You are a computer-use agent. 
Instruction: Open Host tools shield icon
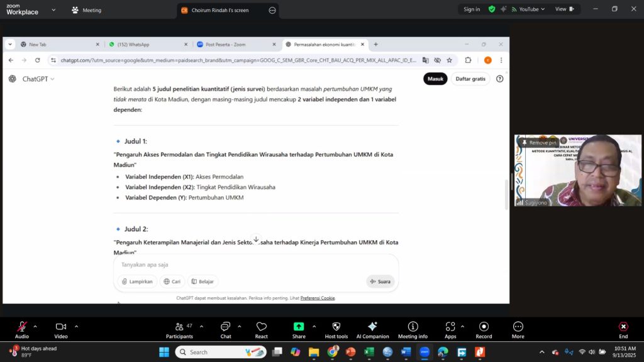(x=336, y=330)
